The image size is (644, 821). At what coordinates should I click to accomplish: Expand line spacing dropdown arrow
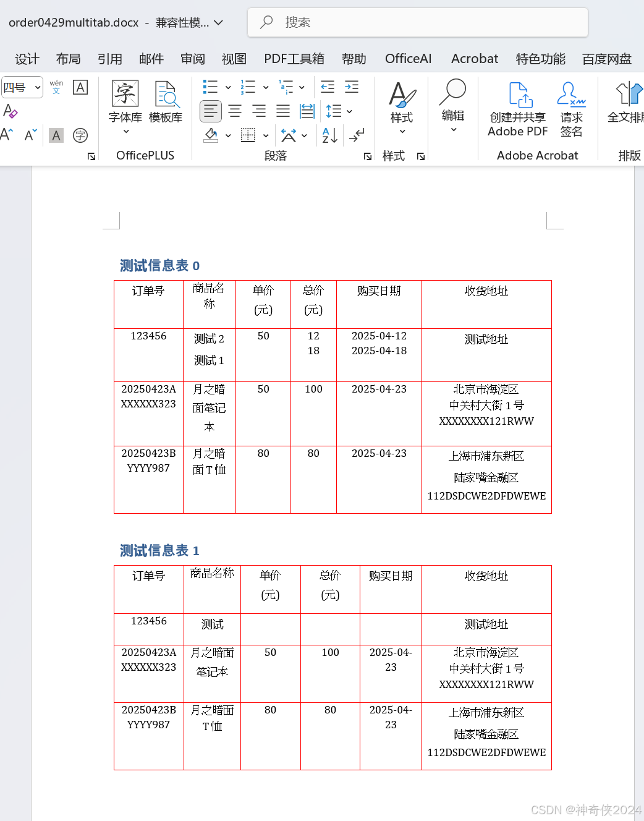pyautogui.click(x=349, y=111)
